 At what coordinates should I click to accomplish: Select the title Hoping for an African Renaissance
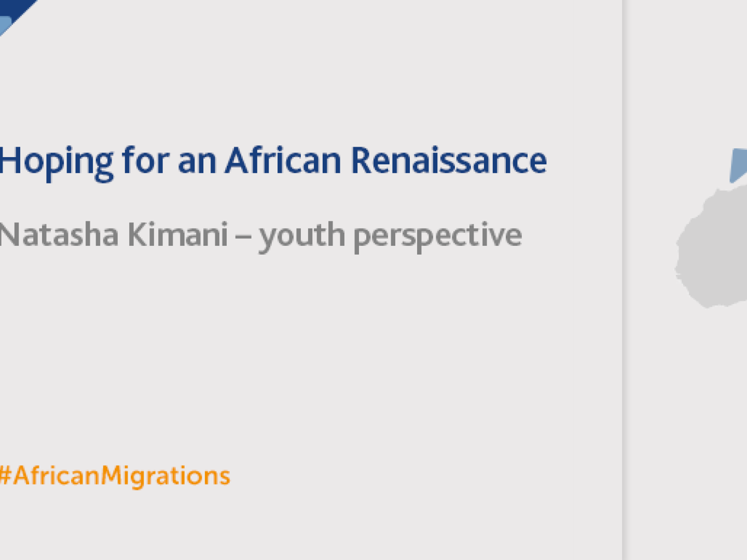273,162
